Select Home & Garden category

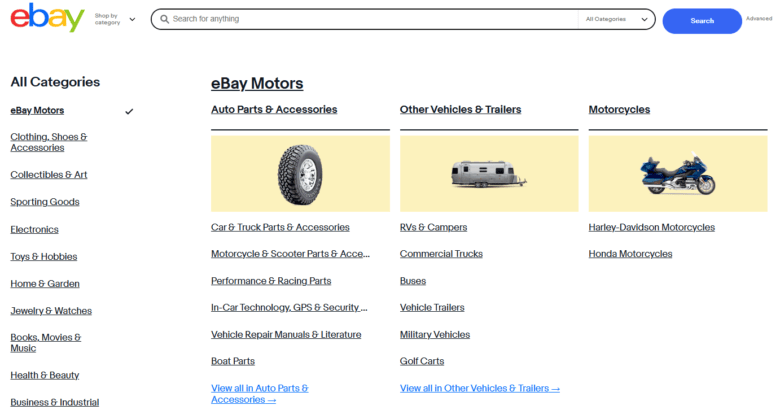pos(45,284)
